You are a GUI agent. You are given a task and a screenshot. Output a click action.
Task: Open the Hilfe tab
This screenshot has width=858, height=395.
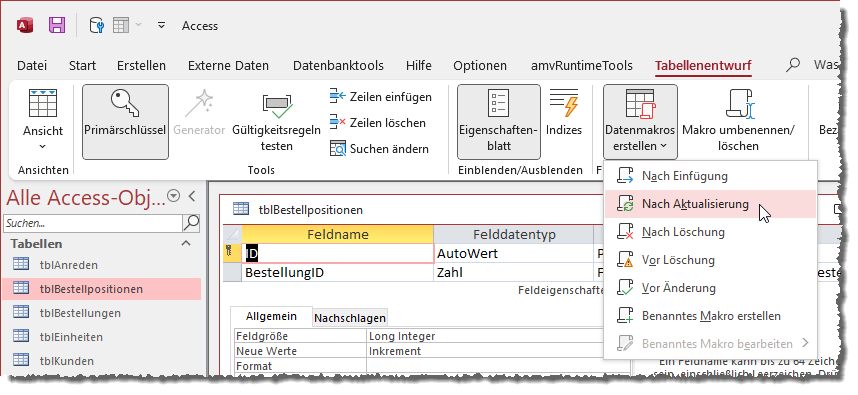(x=419, y=66)
